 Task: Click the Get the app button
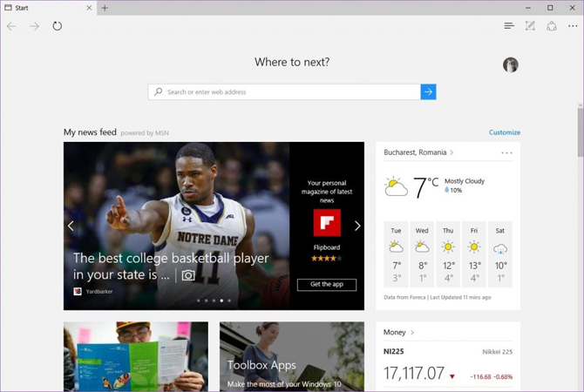pos(327,284)
